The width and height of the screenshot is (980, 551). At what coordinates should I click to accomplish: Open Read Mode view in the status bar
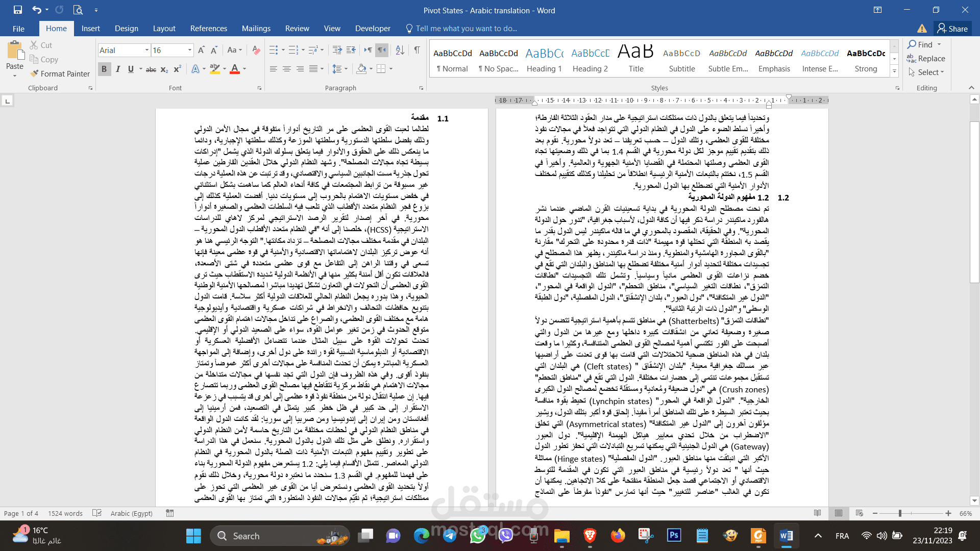coord(818,513)
